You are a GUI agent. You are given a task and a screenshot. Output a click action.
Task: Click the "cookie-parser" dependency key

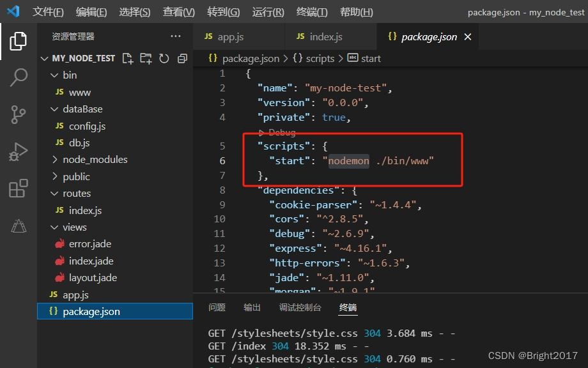[x=313, y=205]
